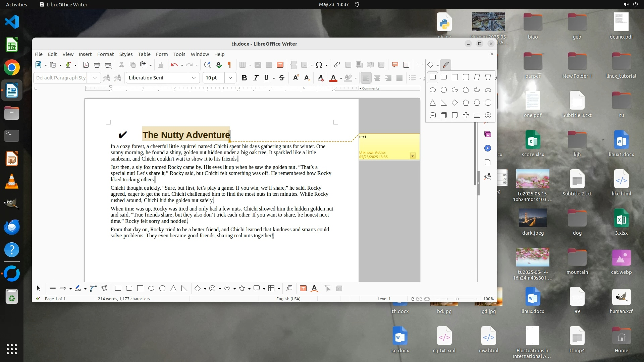The width and height of the screenshot is (644, 362).
Task: Pick the cylinder shape from palette
Action: pos(433,116)
